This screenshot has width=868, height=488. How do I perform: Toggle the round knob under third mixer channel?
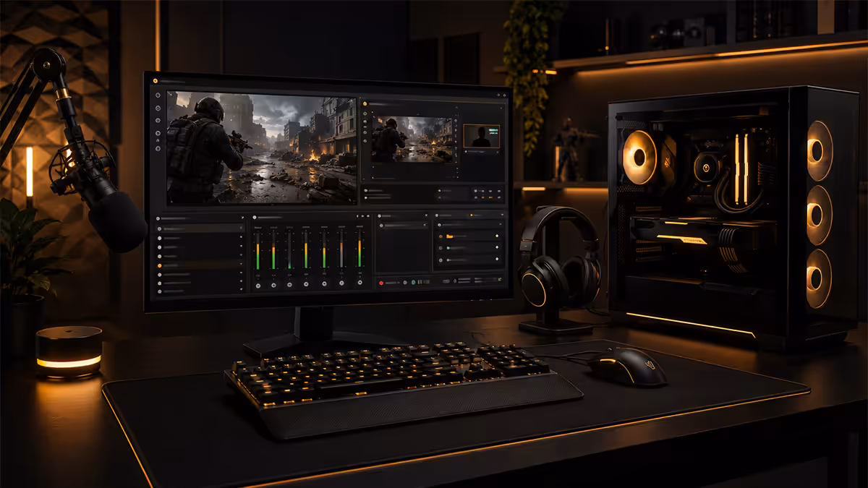[x=289, y=284]
